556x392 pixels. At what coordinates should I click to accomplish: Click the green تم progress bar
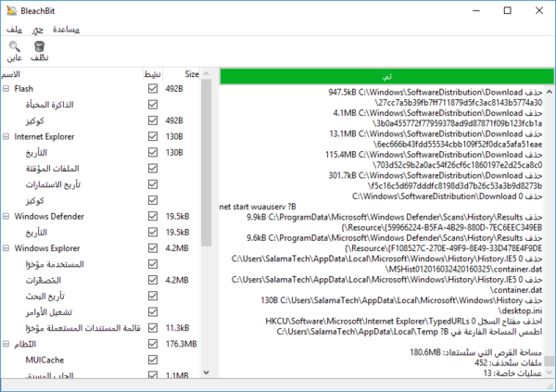click(386, 77)
